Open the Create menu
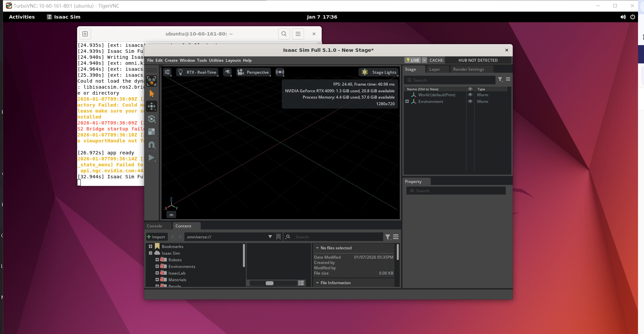The image size is (644, 334). point(171,60)
